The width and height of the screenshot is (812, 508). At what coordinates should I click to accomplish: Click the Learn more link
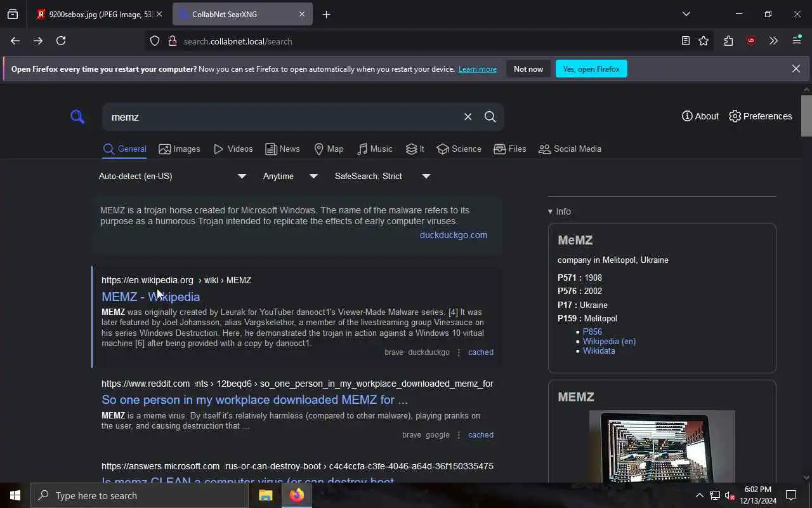(478, 69)
